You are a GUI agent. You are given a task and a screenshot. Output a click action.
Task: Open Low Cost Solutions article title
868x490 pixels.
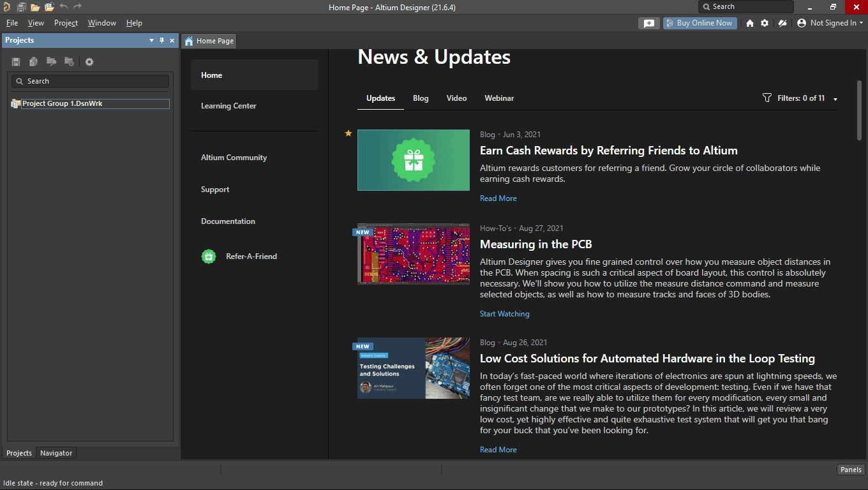647,359
